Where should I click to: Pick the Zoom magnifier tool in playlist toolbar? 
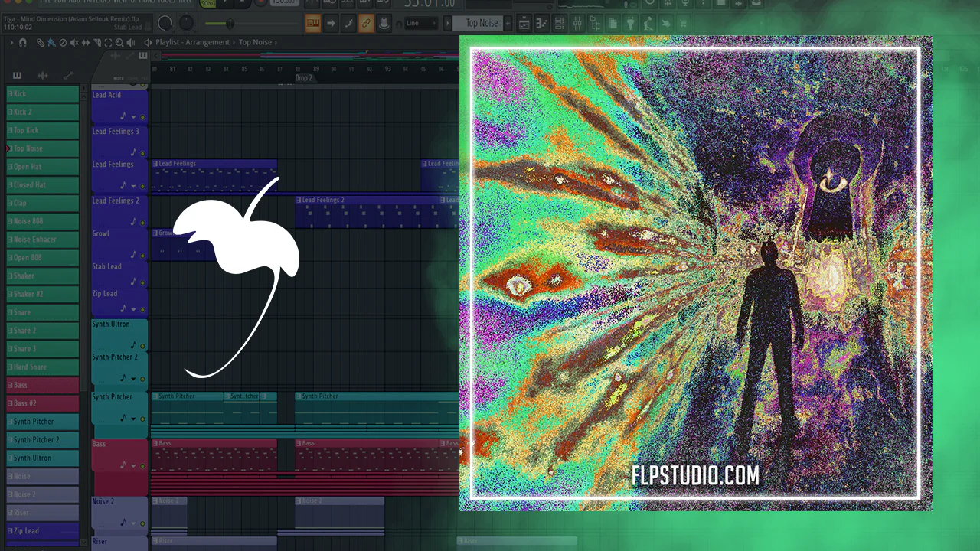pos(120,43)
